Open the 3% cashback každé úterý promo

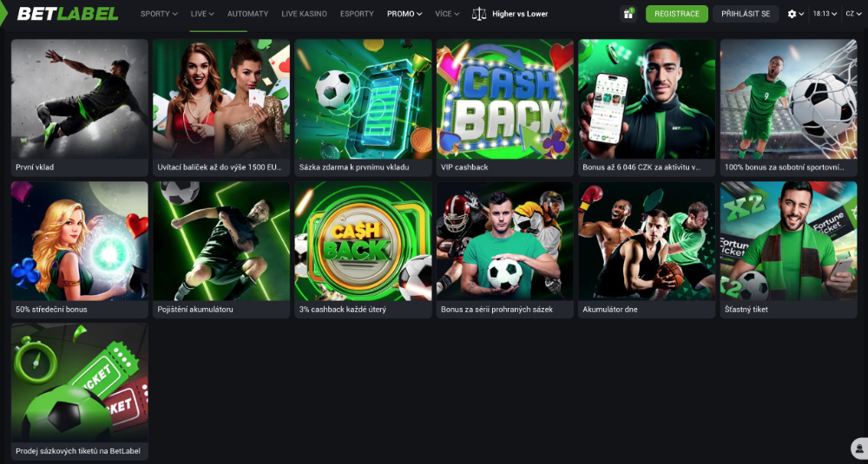coord(363,250)
